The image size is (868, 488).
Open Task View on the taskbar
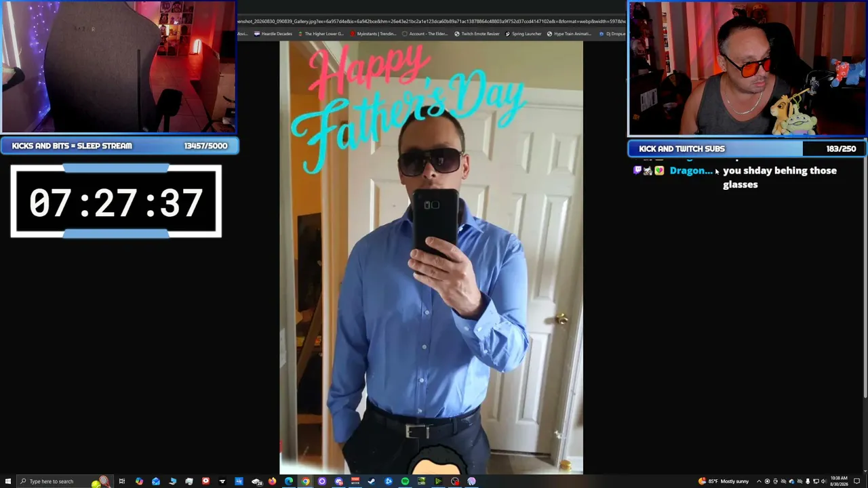tap(122, 481)
